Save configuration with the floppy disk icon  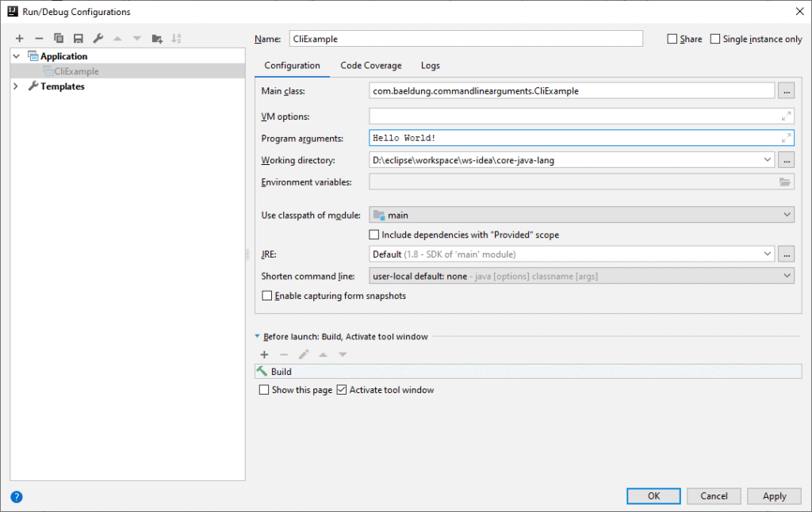click(78, 38)
